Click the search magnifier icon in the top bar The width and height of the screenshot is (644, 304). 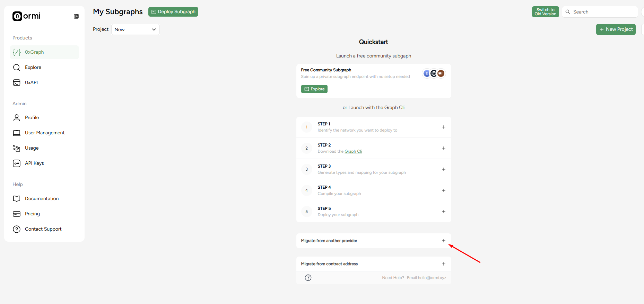click(568, 12)
